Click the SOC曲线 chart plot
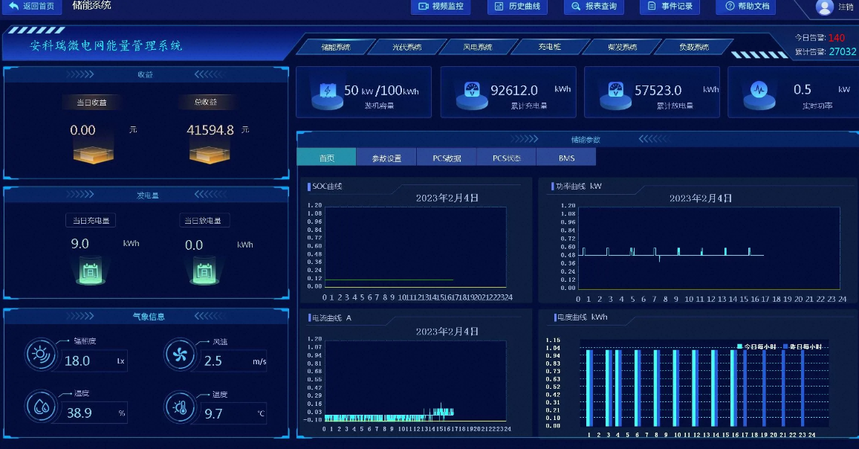This screenshot has width=859, height=449. 416,247
